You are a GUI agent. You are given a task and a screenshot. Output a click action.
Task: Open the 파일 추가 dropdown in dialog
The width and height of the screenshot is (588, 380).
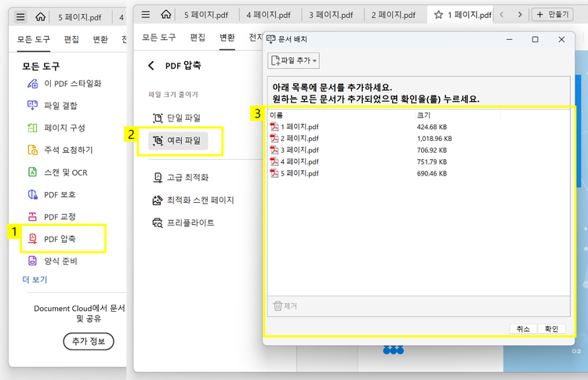tap(294, 60)
